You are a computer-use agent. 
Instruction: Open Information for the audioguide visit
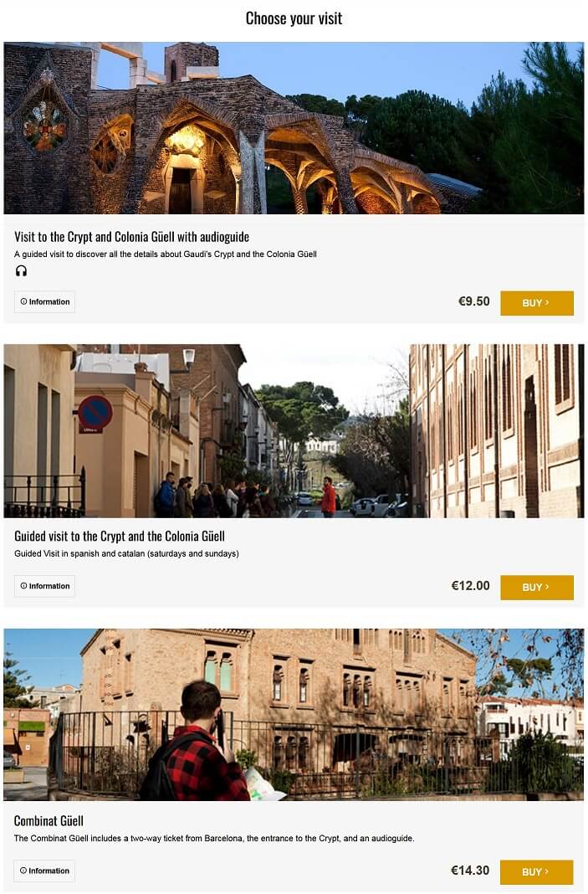[44, 302]
